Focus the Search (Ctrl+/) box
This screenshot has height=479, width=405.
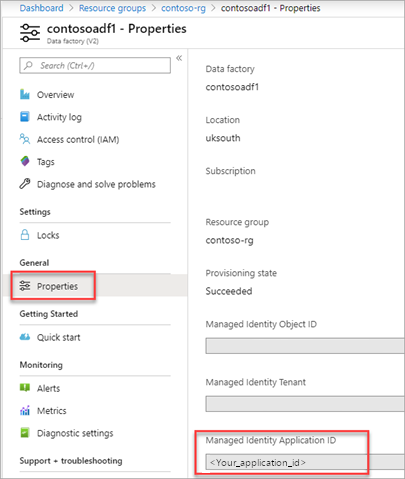coord(95,65)
